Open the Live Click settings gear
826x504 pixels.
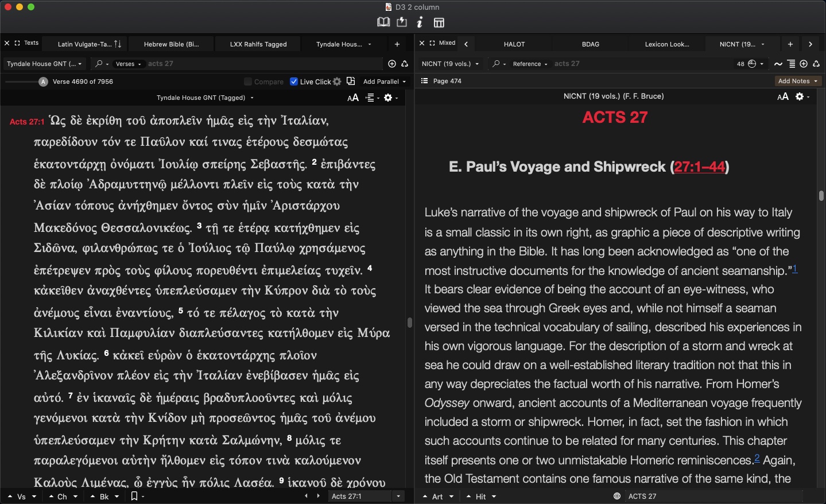pyautogui.click(x=336, y=82)
